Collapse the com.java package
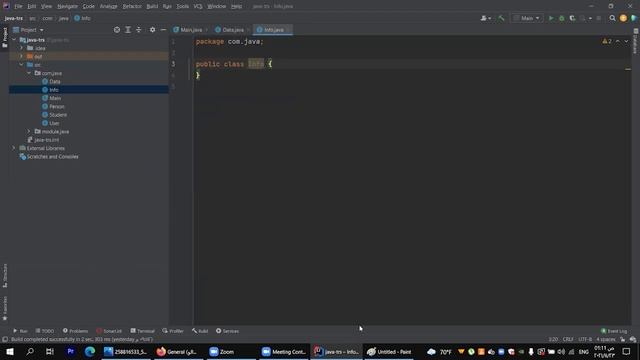Image resolution: width=640 pixels, height=360 pixels. point(29,73)
